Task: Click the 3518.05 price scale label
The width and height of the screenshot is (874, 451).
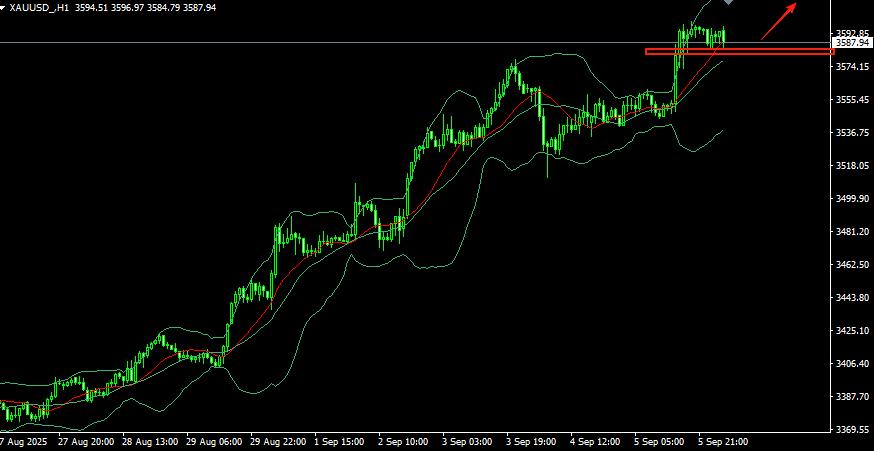Action: (x=852, y=166)
